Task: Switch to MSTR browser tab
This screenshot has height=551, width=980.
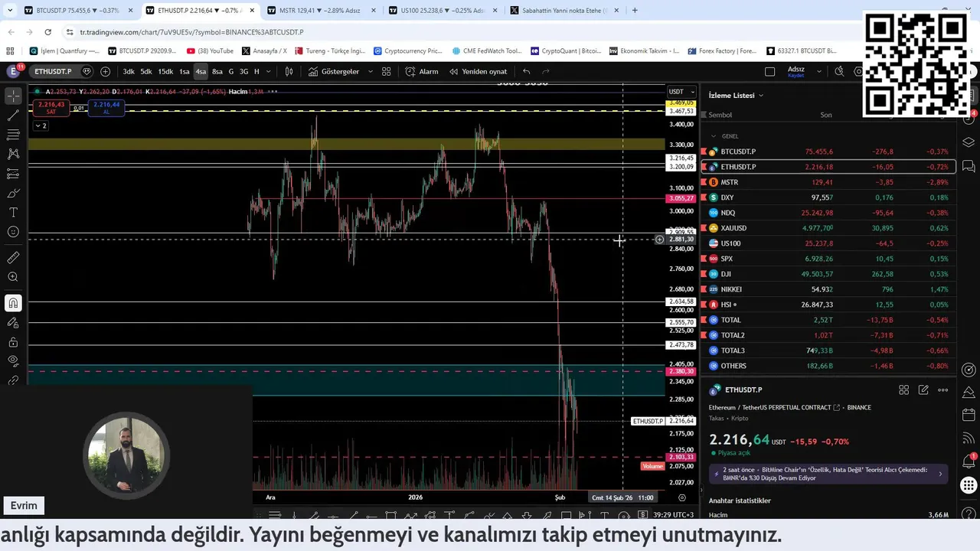Action: [315, 11]
